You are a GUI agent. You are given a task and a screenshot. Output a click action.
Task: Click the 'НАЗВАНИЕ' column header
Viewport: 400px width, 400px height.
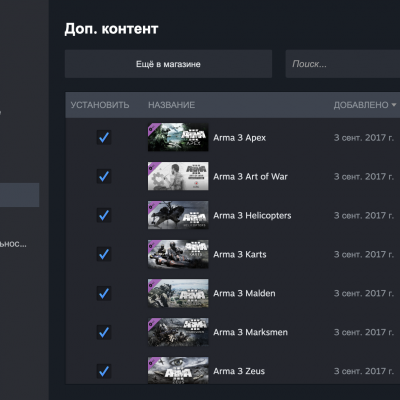(172, 105)
